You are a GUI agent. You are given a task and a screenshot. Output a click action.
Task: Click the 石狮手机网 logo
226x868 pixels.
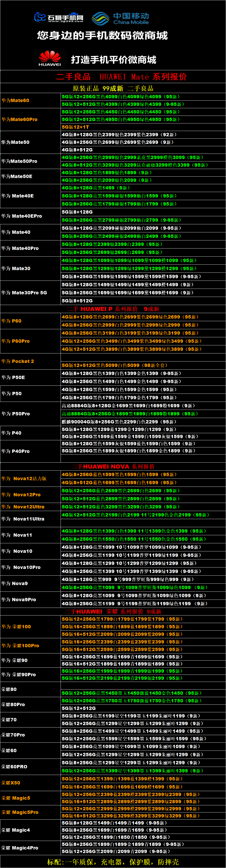[59, 18]
